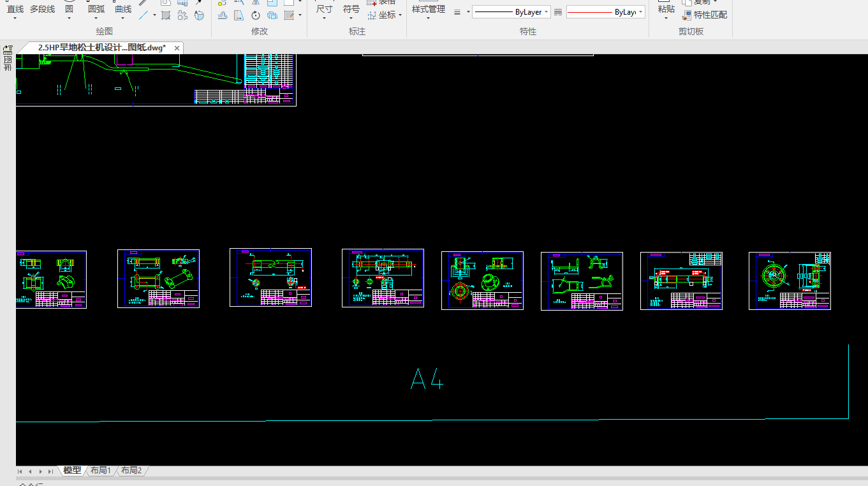The height and width of the screenshot is (486, 868).
Task: Expand the construction line options arrow
Action: (x=154, y=15)
